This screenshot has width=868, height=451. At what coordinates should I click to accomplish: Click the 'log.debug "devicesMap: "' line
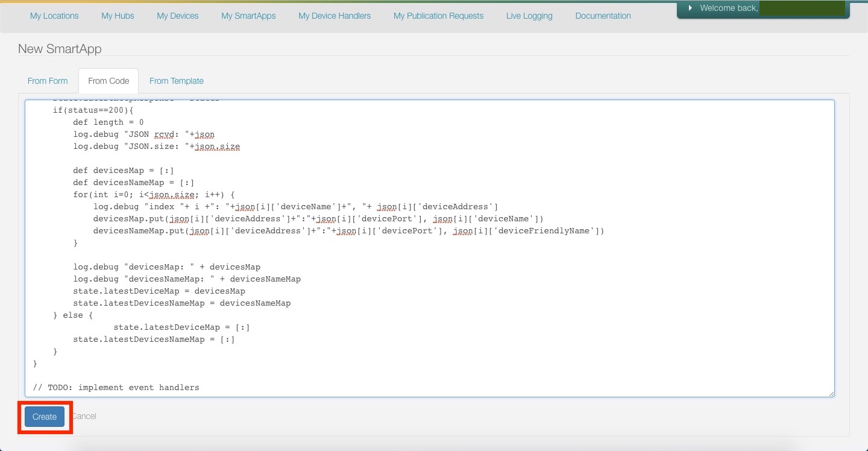[x=167, y=267]
